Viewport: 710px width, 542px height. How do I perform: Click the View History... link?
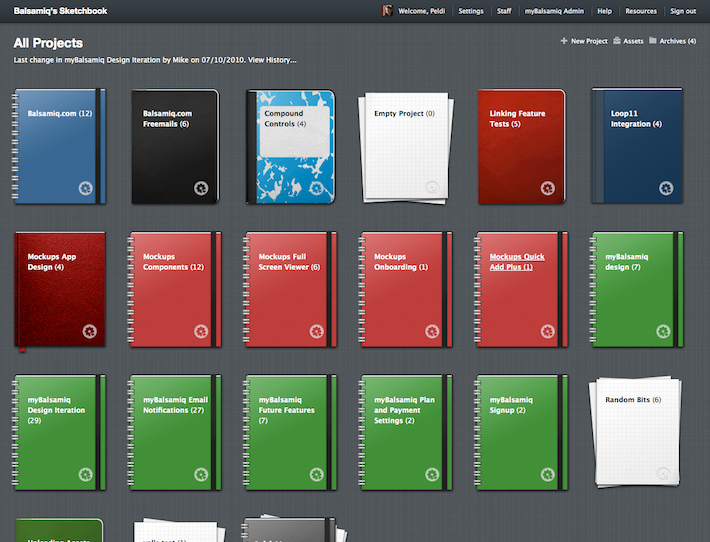click(272, 60)
